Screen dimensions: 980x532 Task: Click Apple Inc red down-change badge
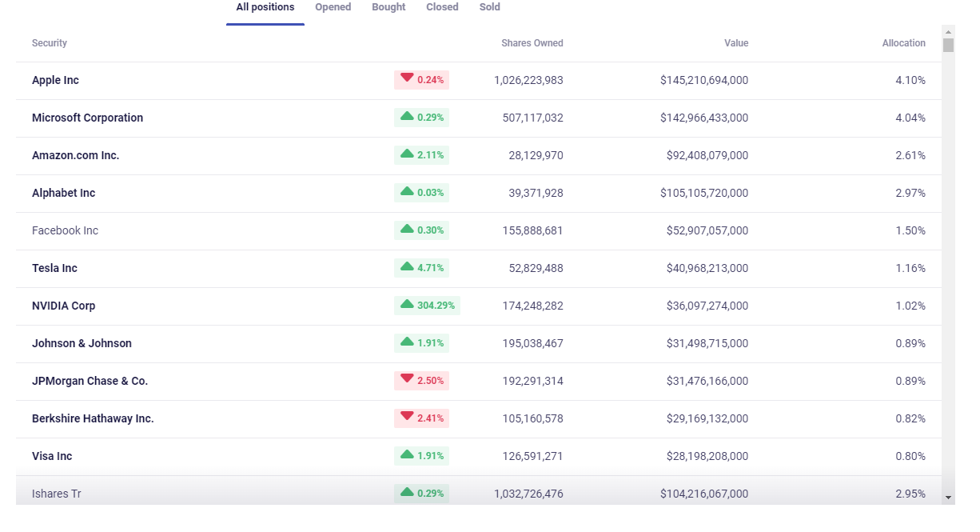click(x=421, y=80)
